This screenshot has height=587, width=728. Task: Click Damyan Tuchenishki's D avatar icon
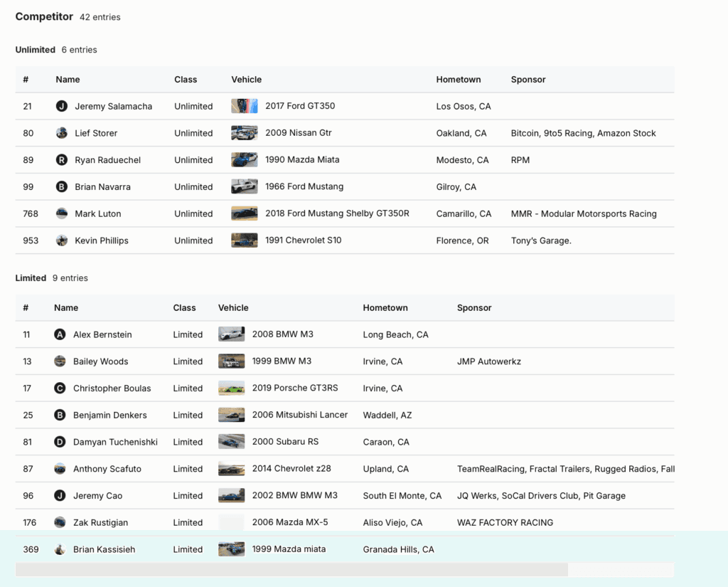pyautogui.click(x=60, y=442)
